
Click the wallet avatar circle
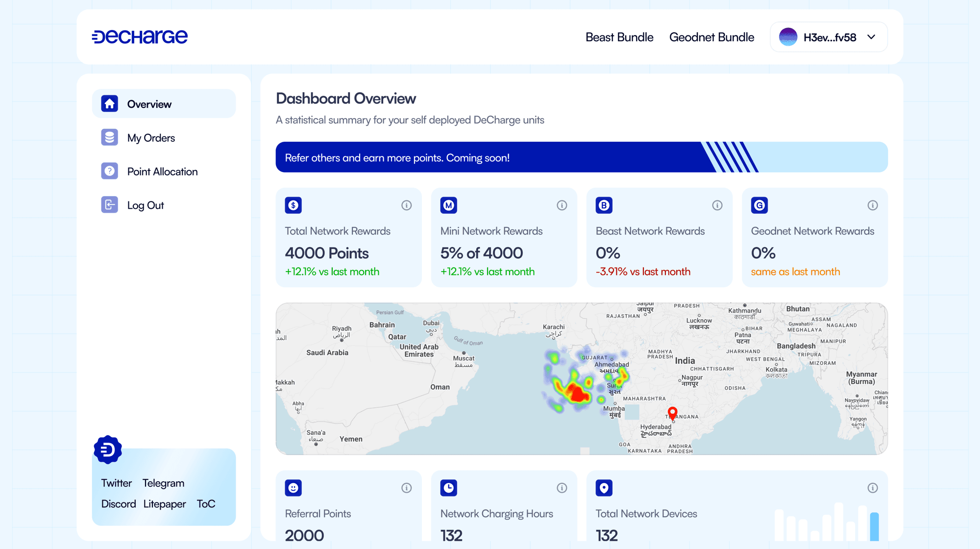(788, 37)
